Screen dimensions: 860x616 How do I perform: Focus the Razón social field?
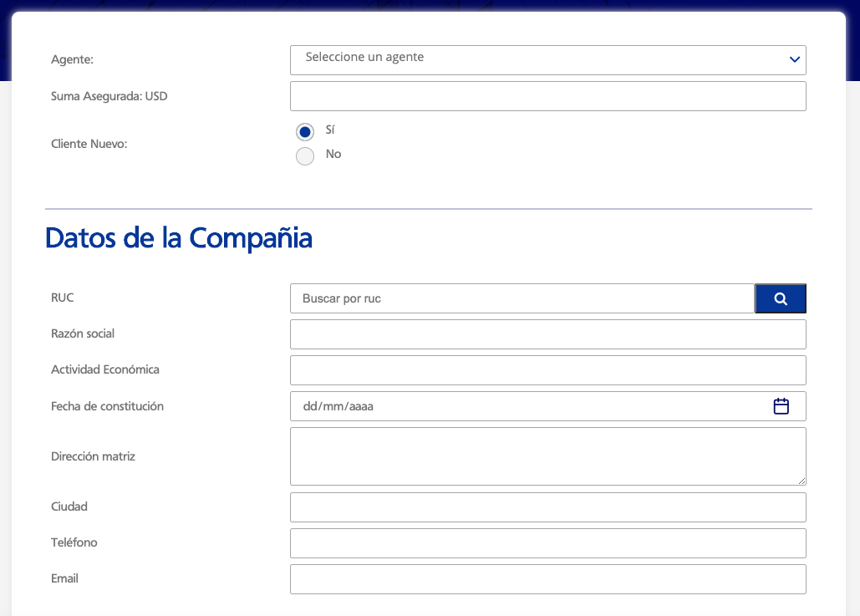point(548,334)
